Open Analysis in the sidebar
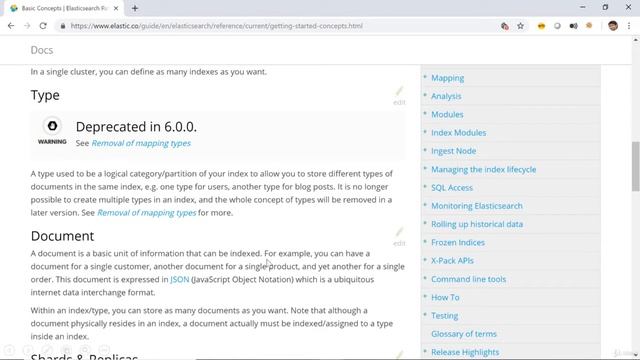The height and width of the screenshot is (360, 640). click(x=446, y=96)
